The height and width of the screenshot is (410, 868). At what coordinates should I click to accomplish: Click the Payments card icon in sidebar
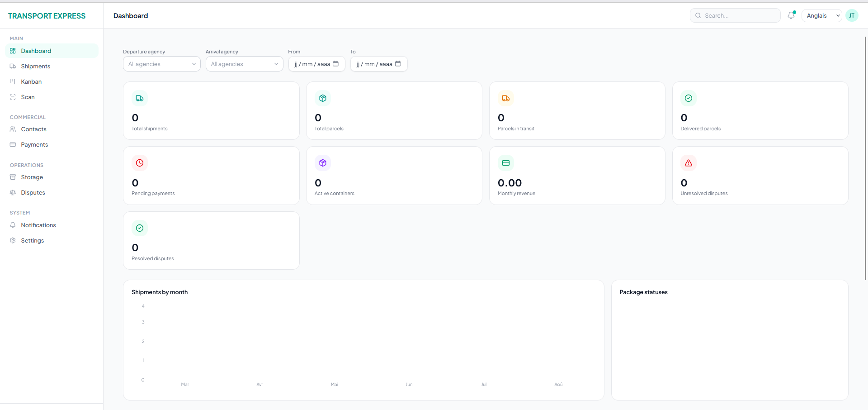[13, 144]
